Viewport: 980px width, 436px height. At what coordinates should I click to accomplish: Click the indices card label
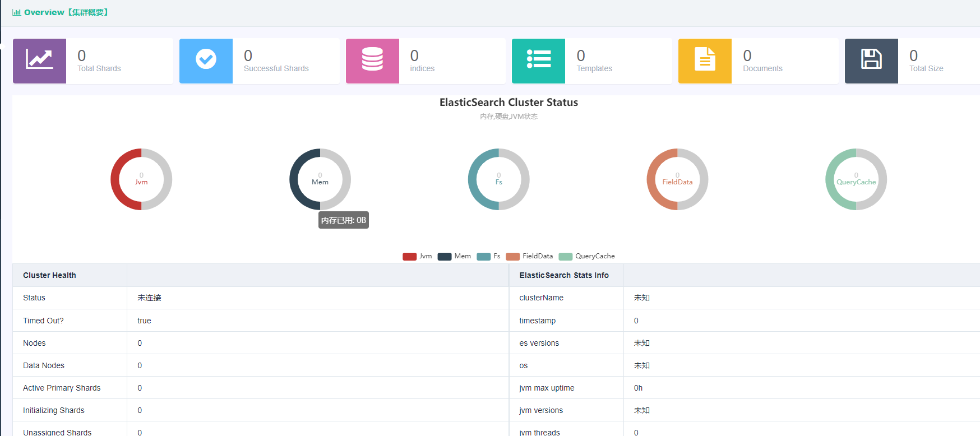point(422,68)
